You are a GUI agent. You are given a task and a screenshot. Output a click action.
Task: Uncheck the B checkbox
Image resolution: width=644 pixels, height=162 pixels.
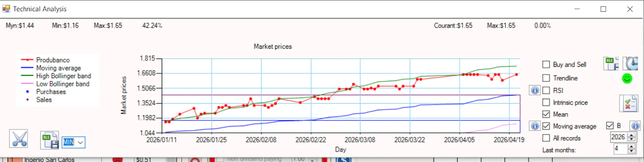click(610, 126)
